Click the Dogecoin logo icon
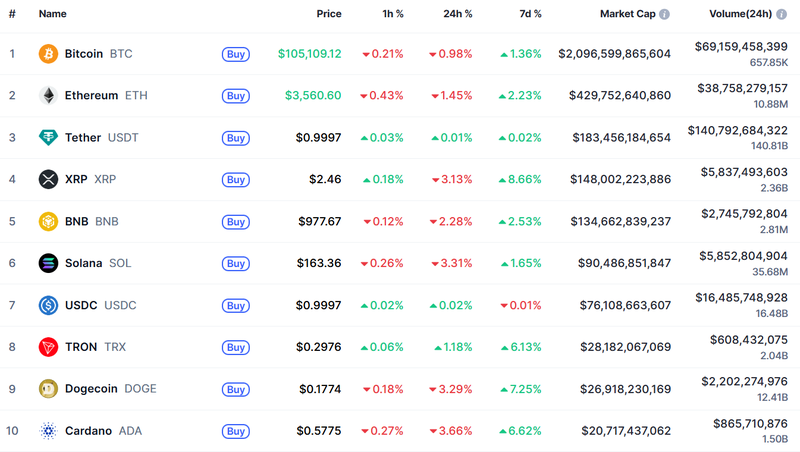This screenshot has height=452, width=800. [x=48, y=389]
